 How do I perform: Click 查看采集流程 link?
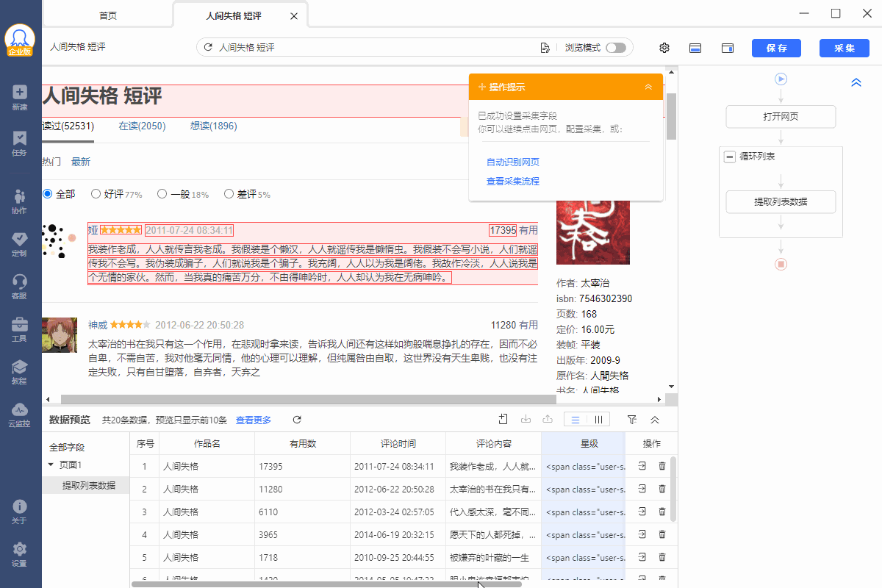pyautogui.click(x=513, y=181)
